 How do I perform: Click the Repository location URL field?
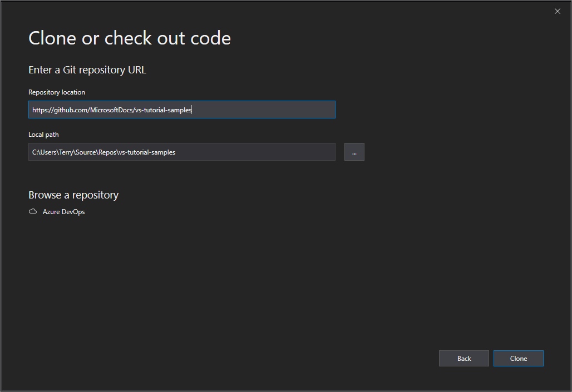pos(181,110)
